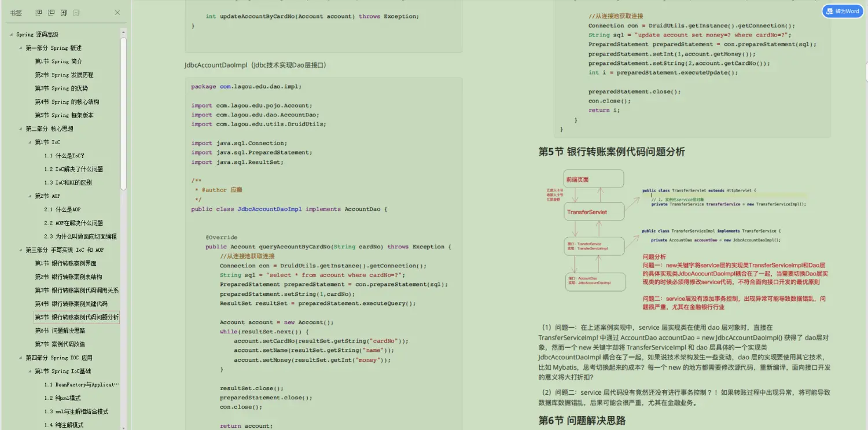Collapse the 第一部分 Spring 概述 node

pos(21,48)
